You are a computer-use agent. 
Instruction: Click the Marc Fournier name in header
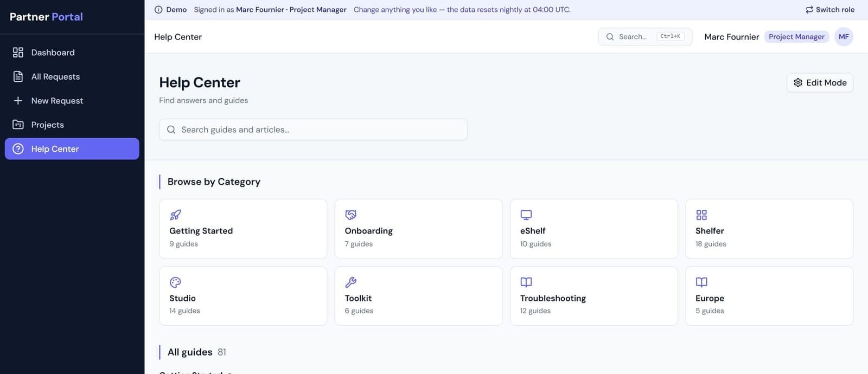tap(731, 37)
